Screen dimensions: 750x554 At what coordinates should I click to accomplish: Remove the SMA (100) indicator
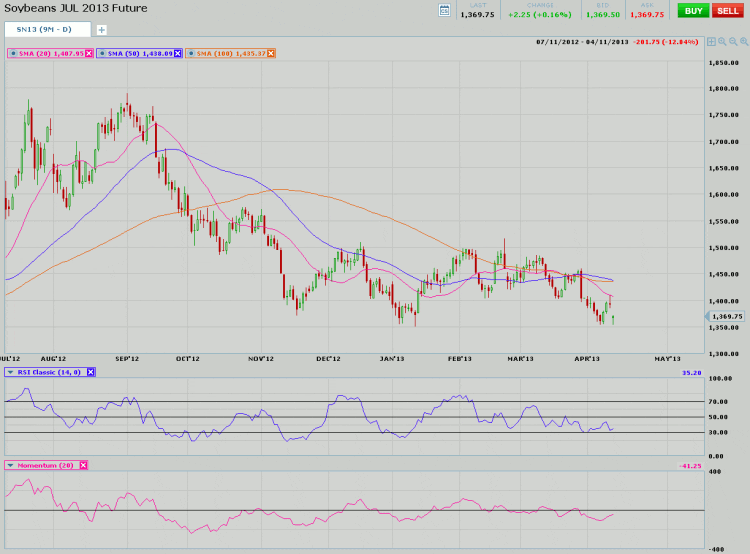[271, 52]
